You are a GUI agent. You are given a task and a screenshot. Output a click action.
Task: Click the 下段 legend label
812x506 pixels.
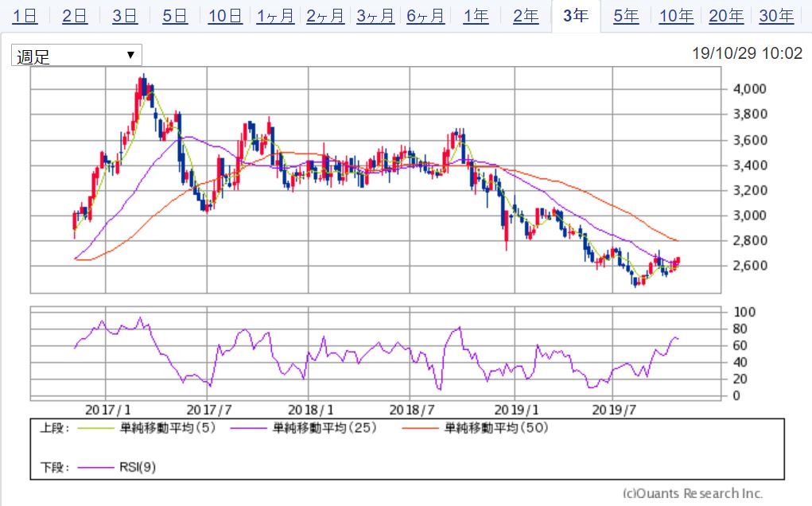[55, 467]
